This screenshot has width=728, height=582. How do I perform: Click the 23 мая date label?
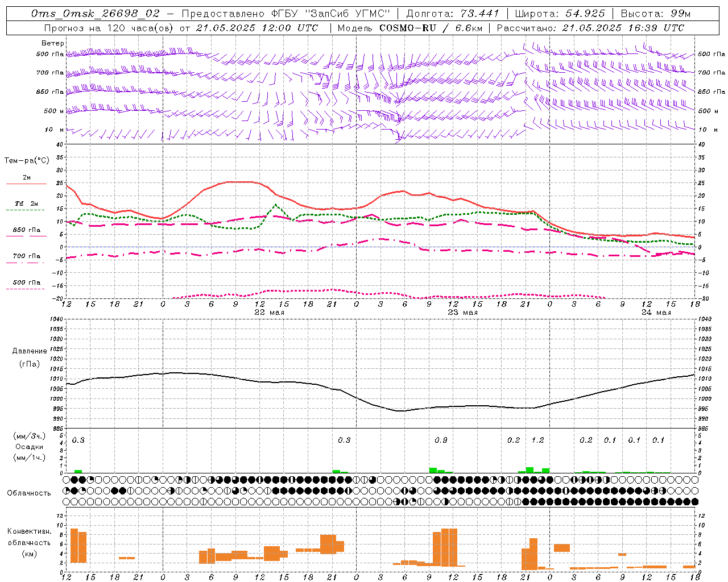point(462,313)
